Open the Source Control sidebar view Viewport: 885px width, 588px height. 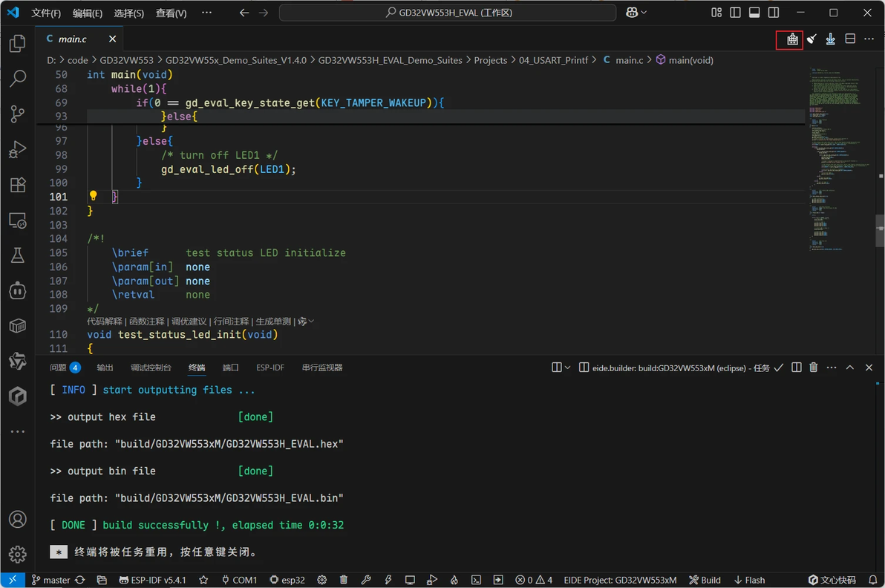coord(18,114)
